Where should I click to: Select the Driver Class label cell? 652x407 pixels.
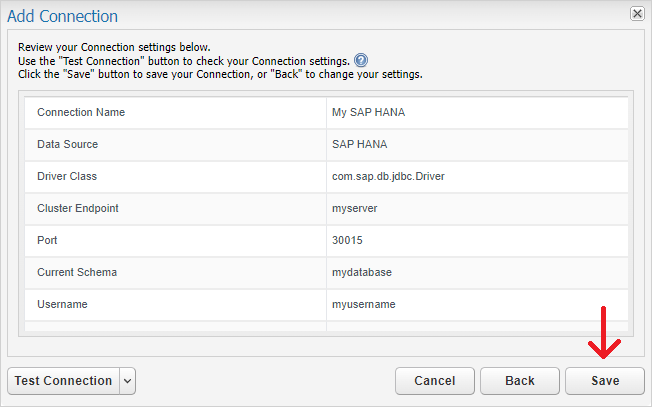click(175, 176)
